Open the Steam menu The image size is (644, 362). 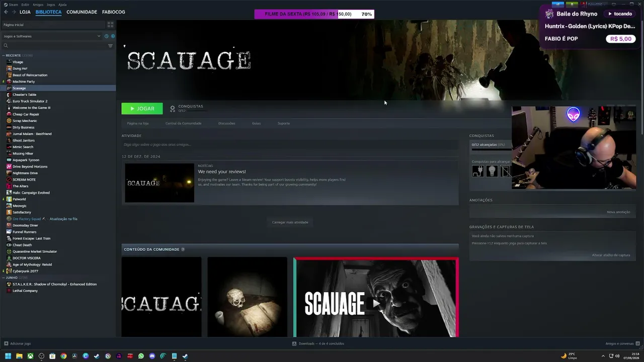pyautogui.click(x=13, y=5)
